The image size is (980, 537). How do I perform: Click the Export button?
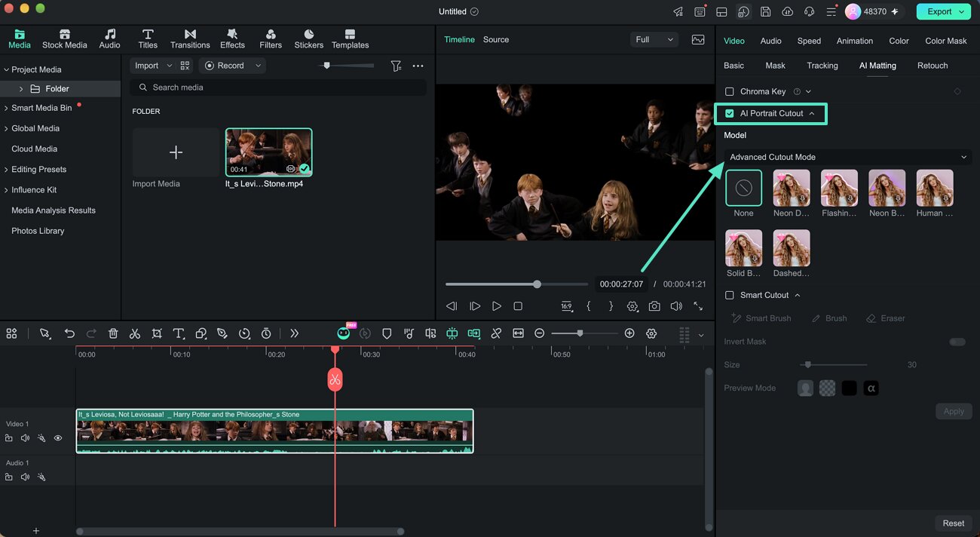pyautogui.click(x=944, y=11)
